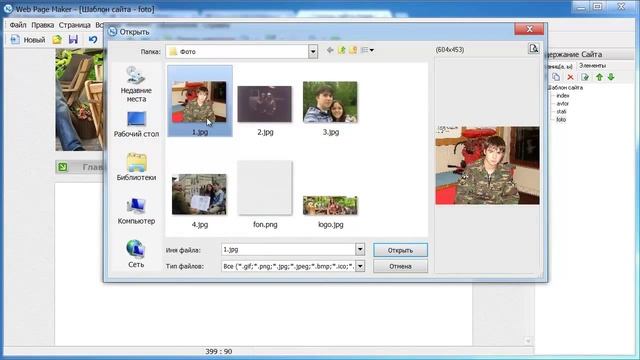Click the Undo arrow icon

pos(93,40)
